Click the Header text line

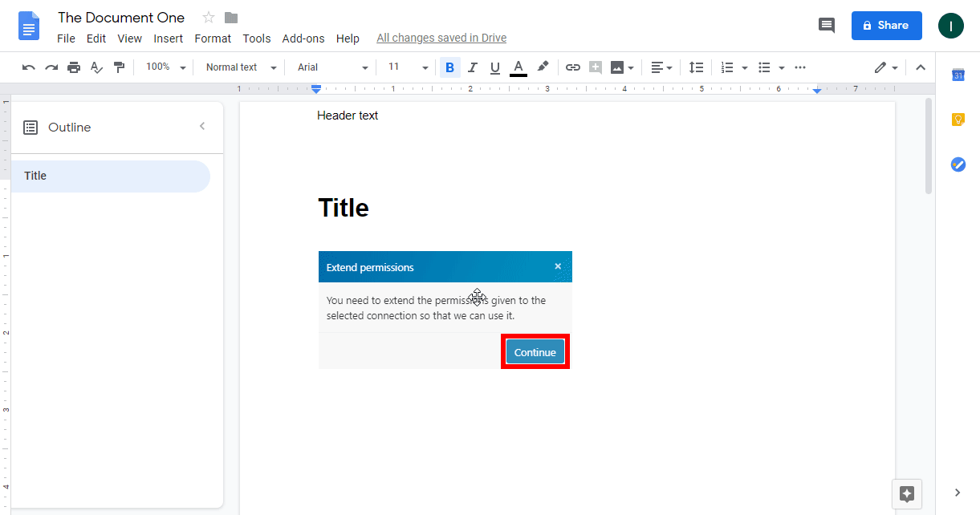tap(348, 116)
